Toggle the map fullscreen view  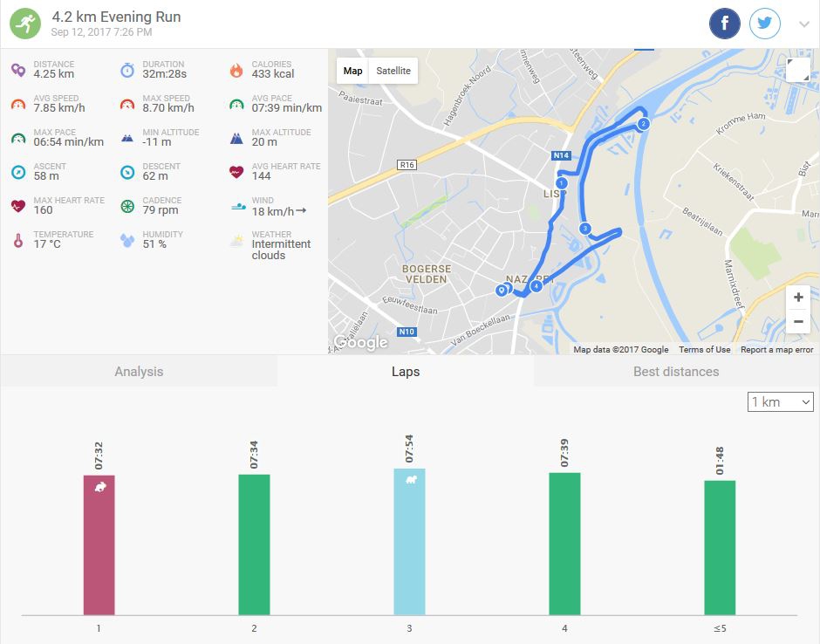797,71
